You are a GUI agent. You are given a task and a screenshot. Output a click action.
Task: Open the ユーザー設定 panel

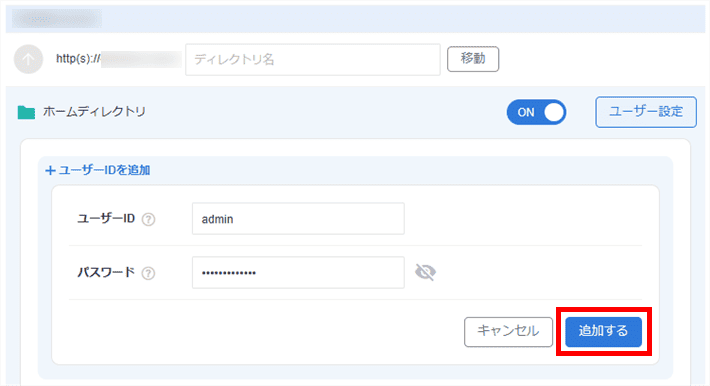tap(646, 112)
